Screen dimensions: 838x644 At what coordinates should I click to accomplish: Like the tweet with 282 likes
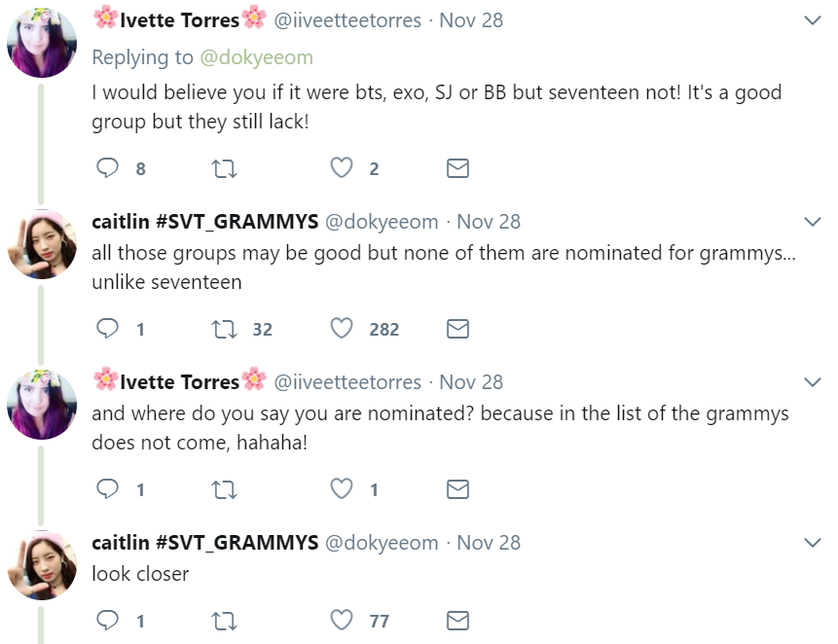click(341, 329)
